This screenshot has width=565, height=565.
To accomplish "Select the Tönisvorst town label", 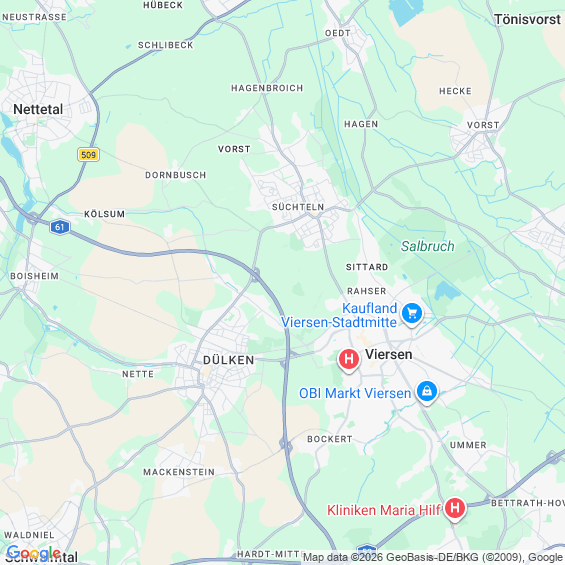I will 528,19.
